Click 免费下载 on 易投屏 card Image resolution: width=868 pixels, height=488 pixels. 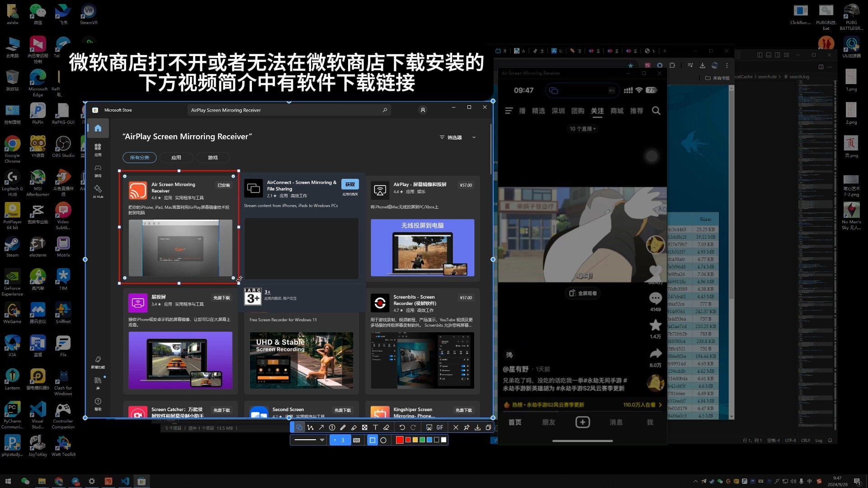(222, 298)
